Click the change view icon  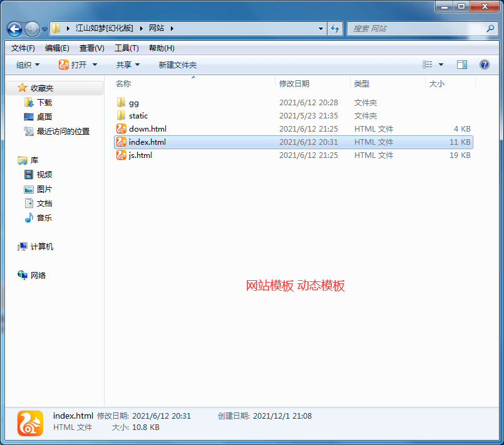(x=427, y=65)
